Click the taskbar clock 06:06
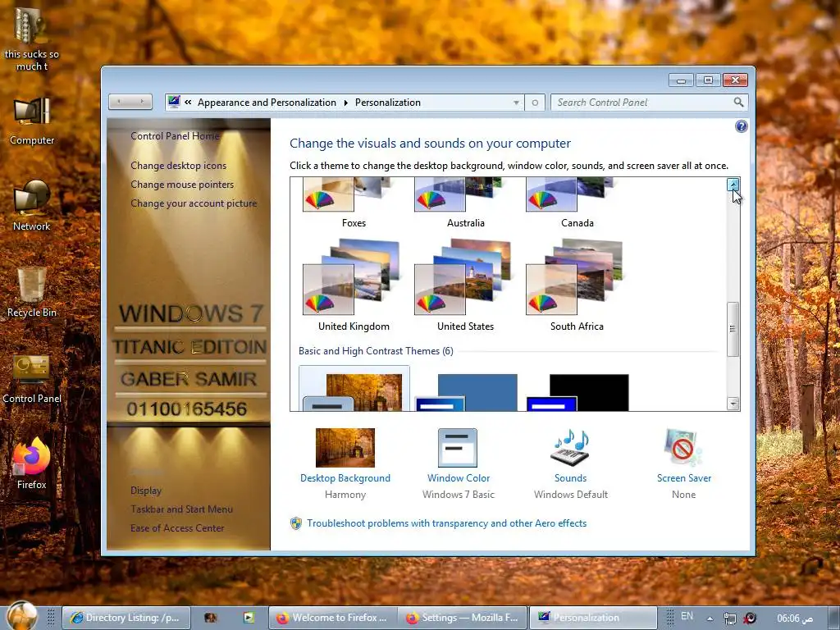Screen dimensions: 840x630 coord(795,619)
